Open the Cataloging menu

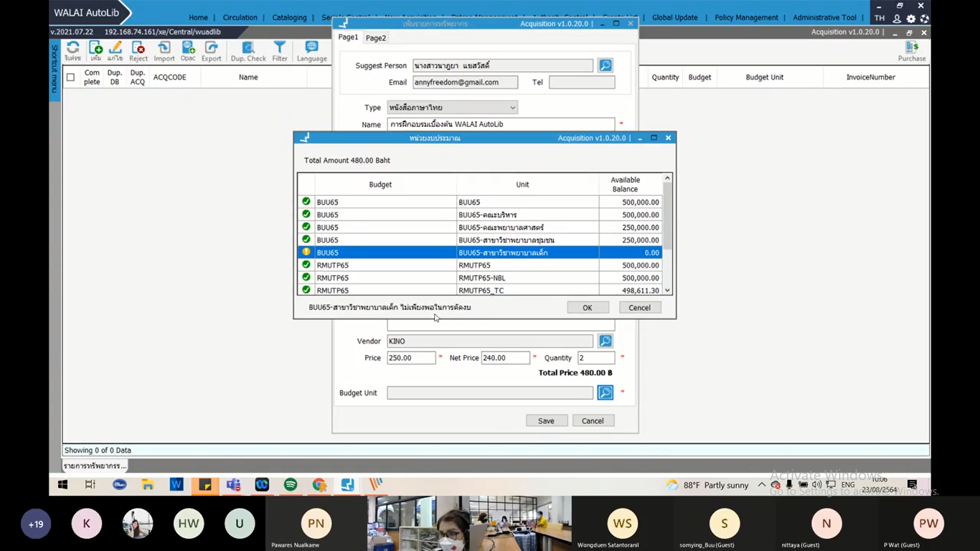click(x=288, y=17)
